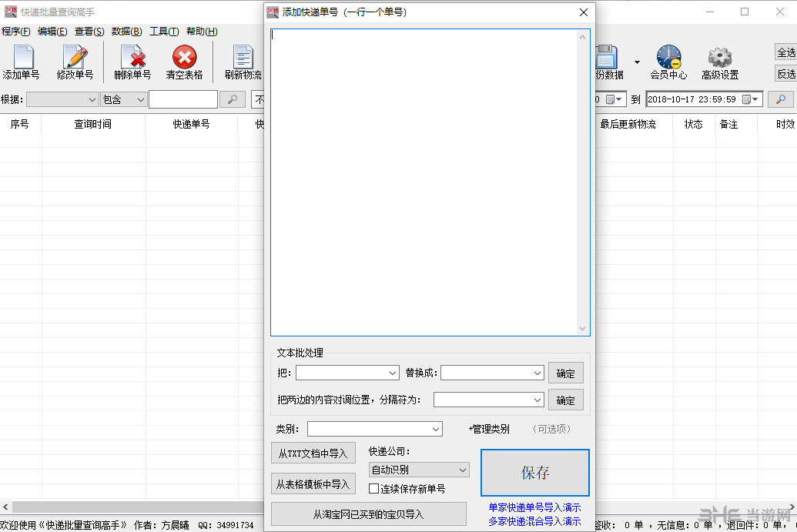Open the 工具(T) menu
This screenshot has height=532, width=797.
[164, 32]
